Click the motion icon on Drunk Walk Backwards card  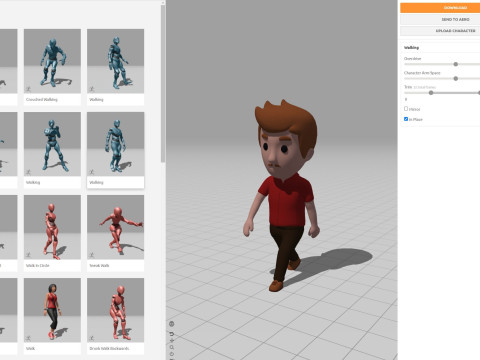click(92, 338)
